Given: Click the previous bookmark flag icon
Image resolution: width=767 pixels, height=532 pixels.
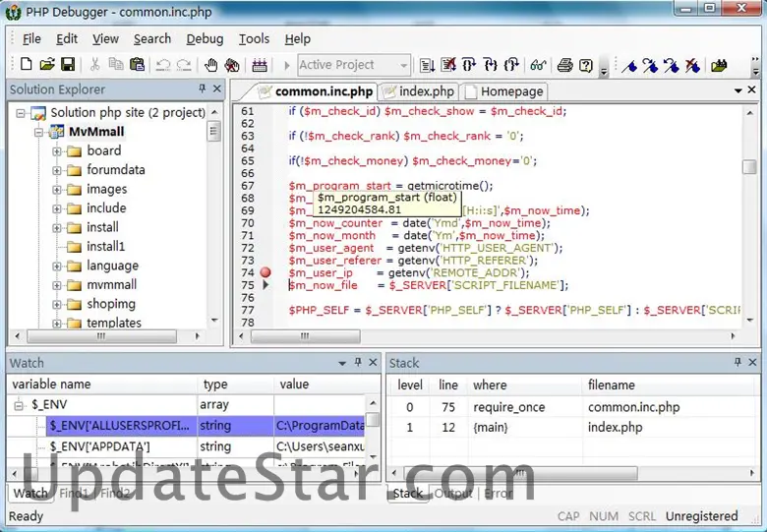Looking at the screenshot, I should pos(671,65).
